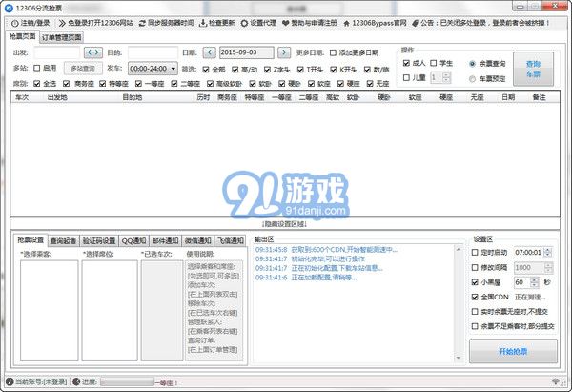Sort by the 车次 column header
Viewport: 572px width, 392px height.
tap(22, 98)
